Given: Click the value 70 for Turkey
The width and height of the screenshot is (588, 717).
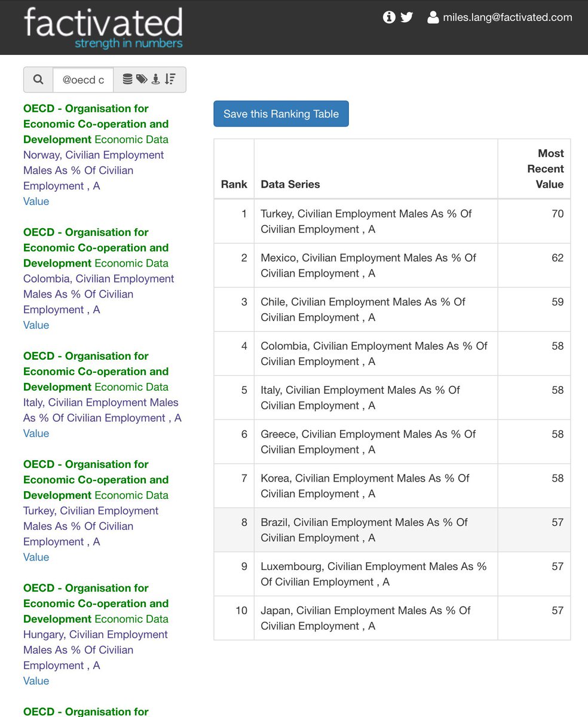Looking at the screenshot, I should [558, 213].
